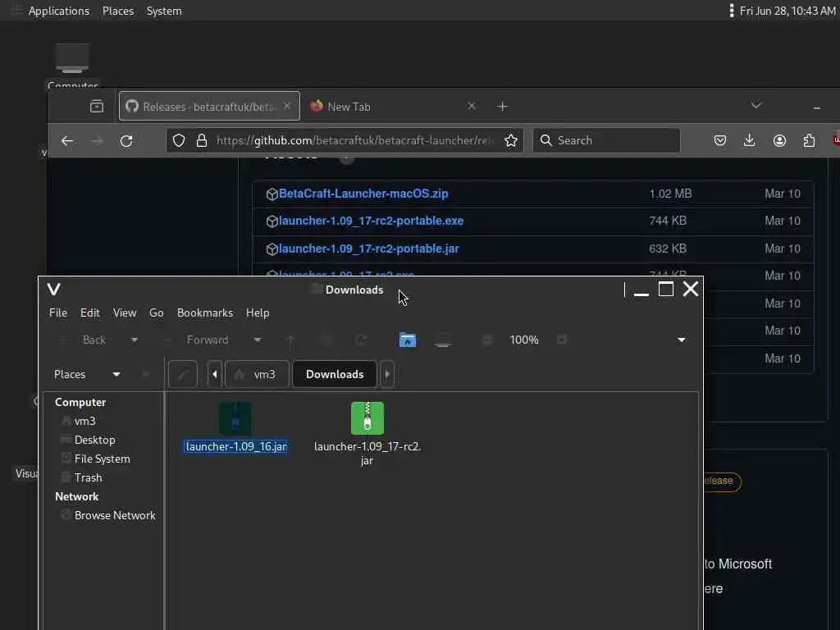Click the vm3 path button
This screenshot has height=630, width=840.
tap(257, 374)
